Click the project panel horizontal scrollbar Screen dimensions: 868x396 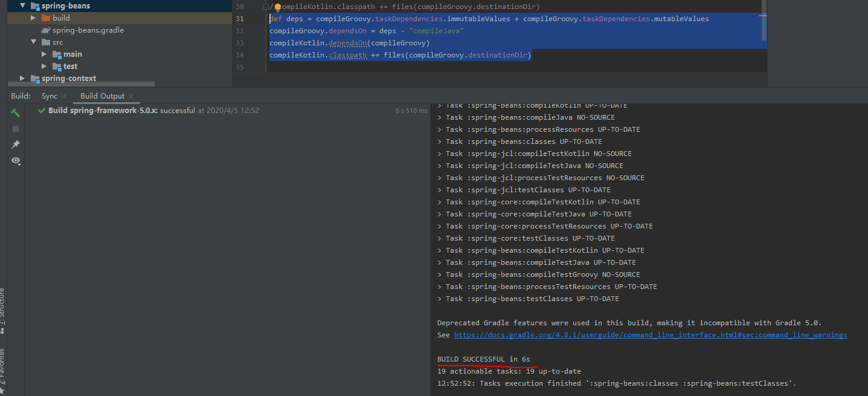tap(81, 84)
